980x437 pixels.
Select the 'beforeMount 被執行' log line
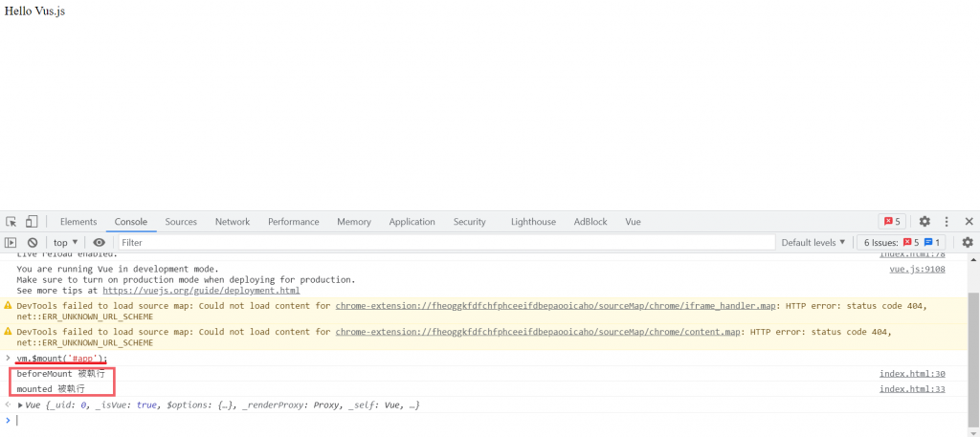pyautogui.click(x=60, y=374)
